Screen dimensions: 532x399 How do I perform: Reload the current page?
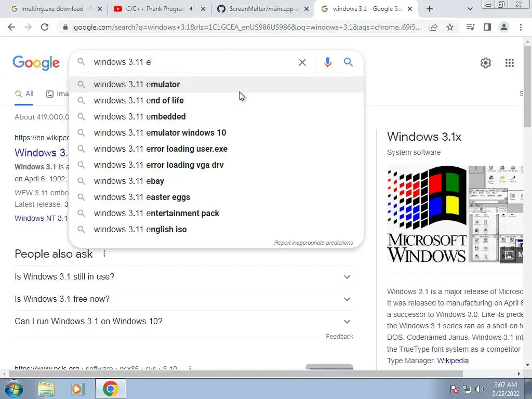tap(45, 27)
